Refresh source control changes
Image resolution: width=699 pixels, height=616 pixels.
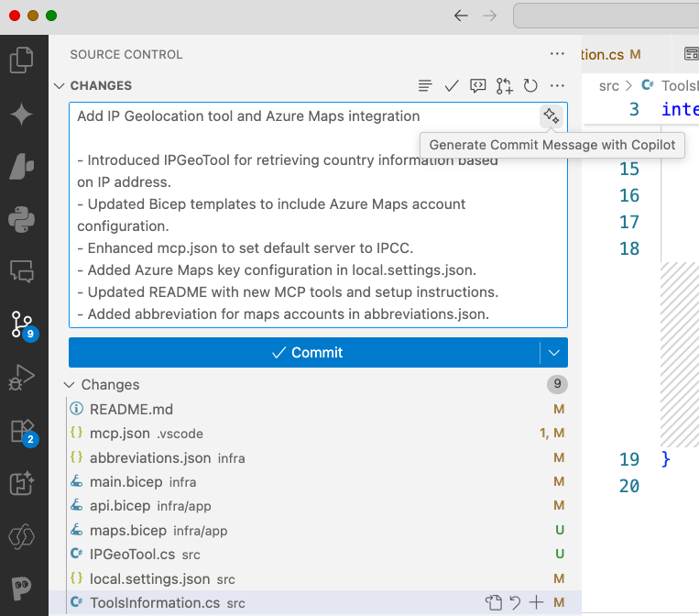(x=530, y=85)
